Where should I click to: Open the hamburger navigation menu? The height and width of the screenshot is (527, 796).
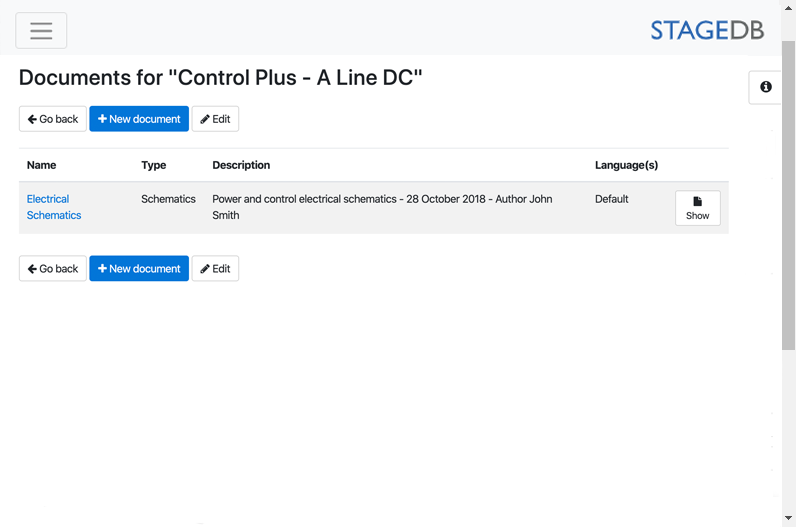point(41,30)
